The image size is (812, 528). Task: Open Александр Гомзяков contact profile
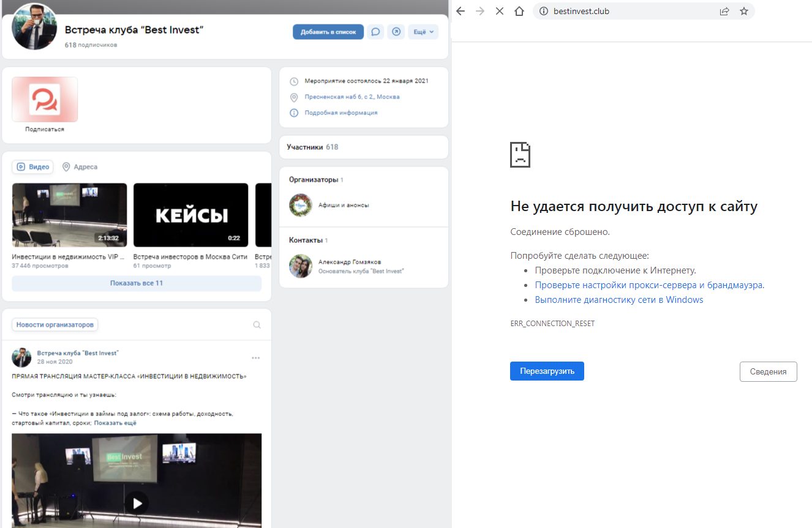point(349,262)
